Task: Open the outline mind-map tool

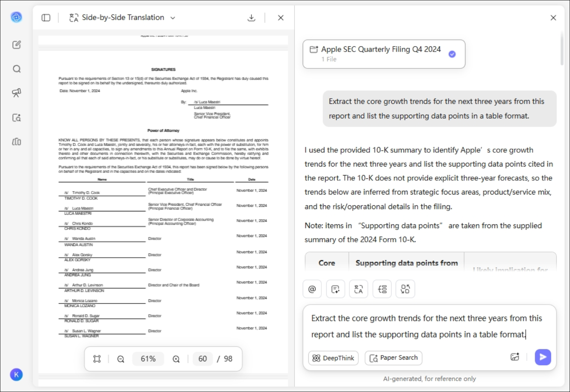Action: click(x=382, y=289)
